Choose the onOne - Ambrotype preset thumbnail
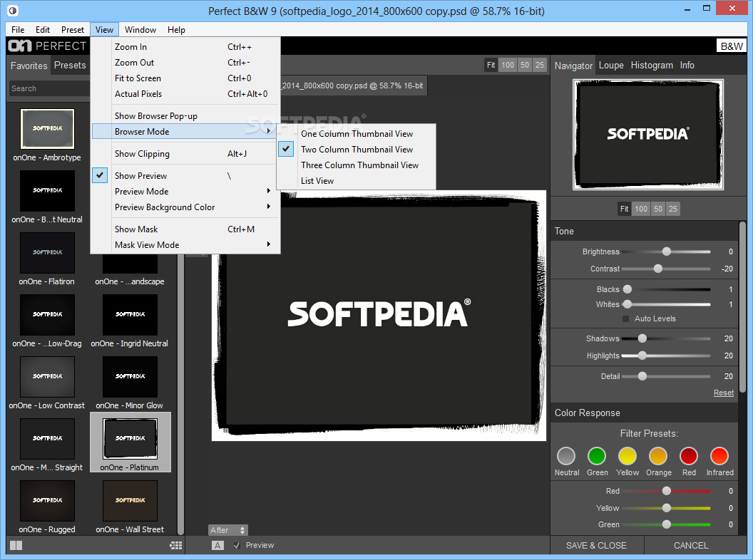The image size is (753, 560). (x=47, y=129)
